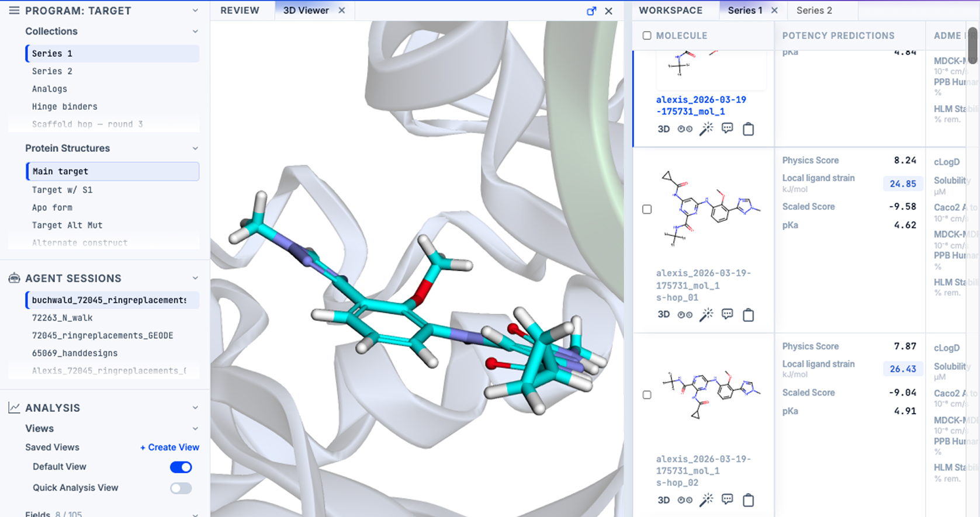Click the 26.43 local ligand strain value
The image size is (980, 517).
903,369
